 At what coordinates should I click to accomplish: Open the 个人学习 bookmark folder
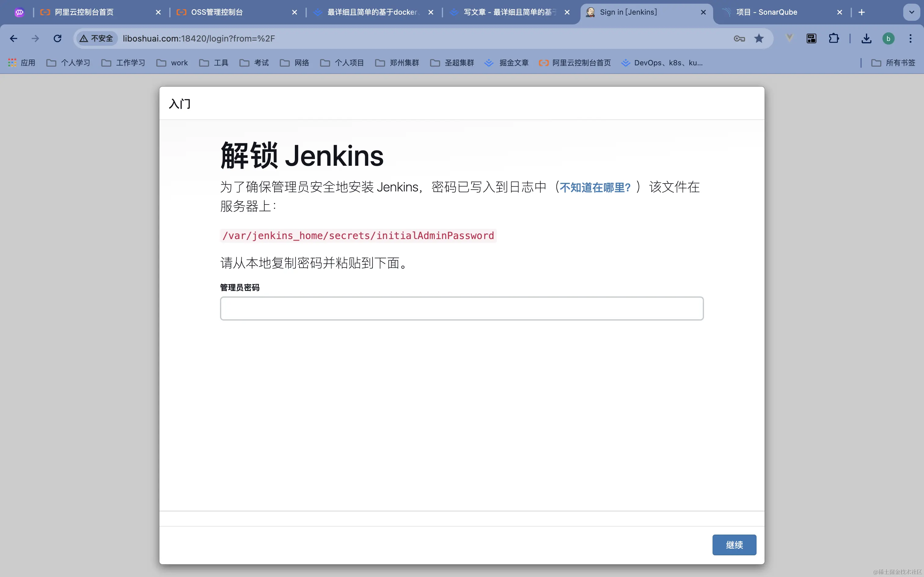68,63
